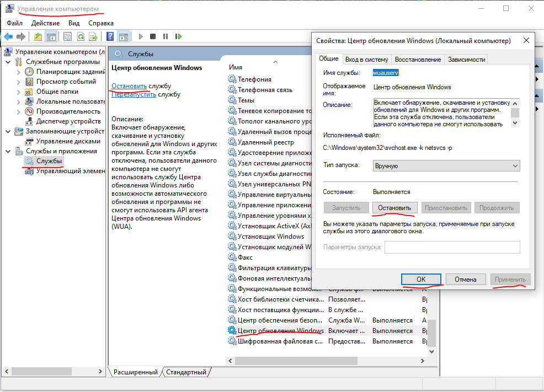Click the Stop Service square icon
Image resolution: width=544 pixels, height=392 pixels.
[x=153, y=36]
